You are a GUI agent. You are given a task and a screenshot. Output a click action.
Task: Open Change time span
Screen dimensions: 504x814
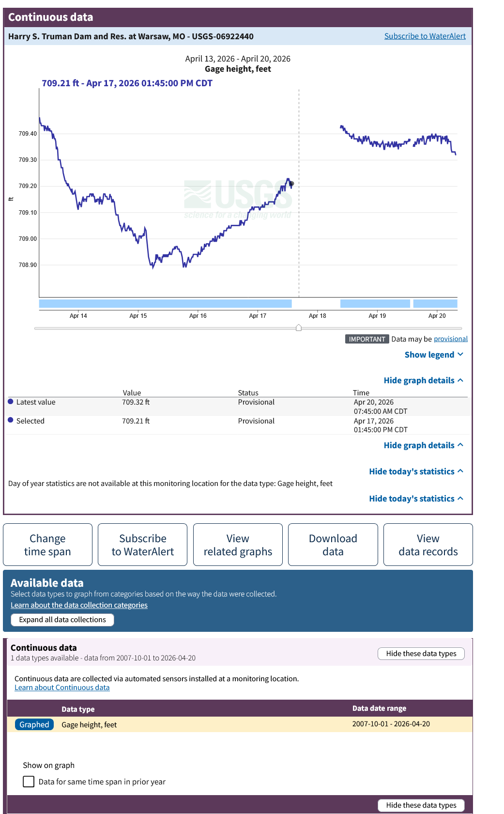(x=47, y=545)
